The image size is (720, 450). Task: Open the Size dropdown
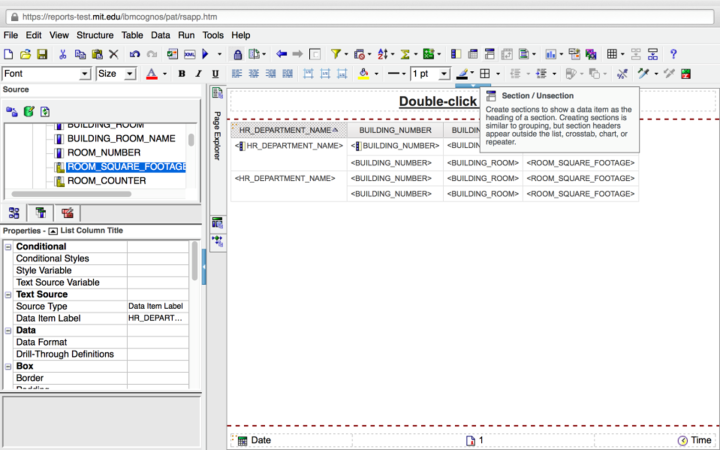[x=131, y=74]
